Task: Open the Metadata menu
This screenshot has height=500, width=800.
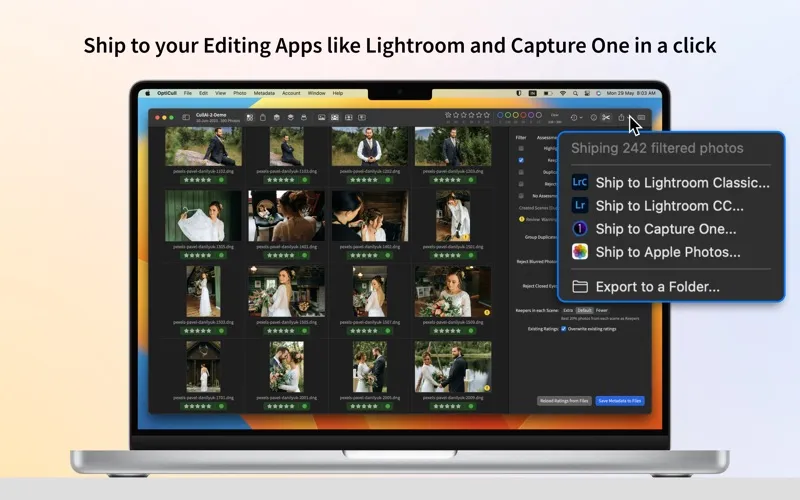Action: pyautogui.click(x=264, y=93)
